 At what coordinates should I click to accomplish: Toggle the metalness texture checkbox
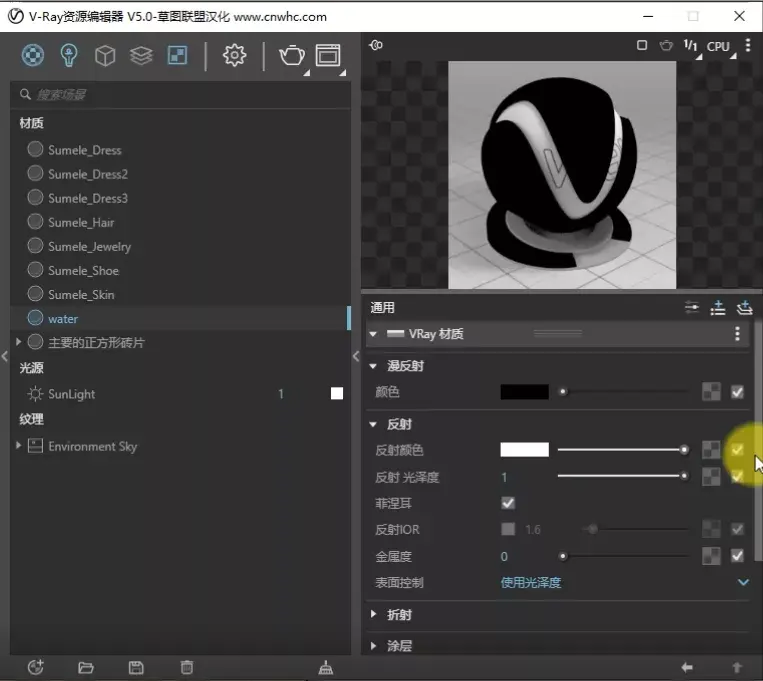(x=737, y=556)
